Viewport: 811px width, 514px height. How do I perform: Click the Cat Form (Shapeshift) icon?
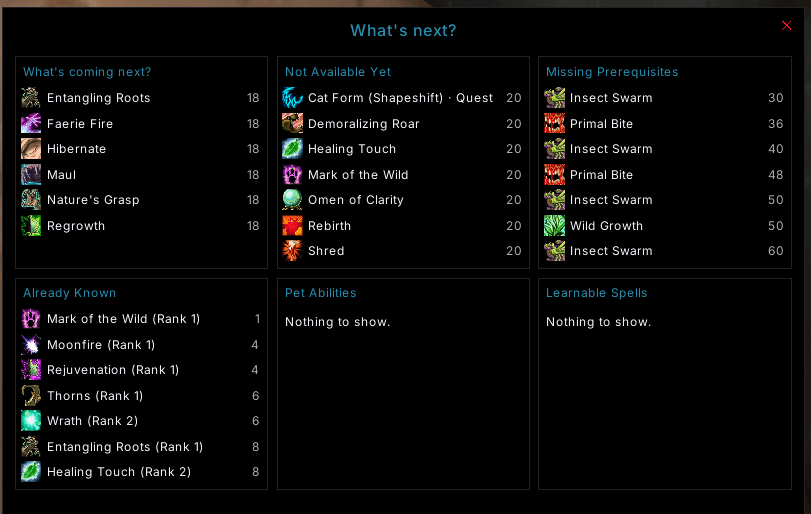[x=292, y=98]
